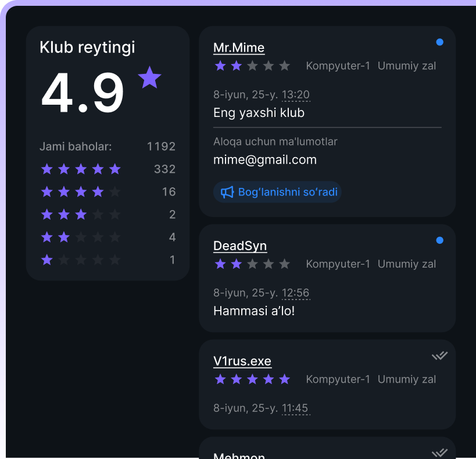
Task: Click the large purple star beside 4.9
Action: pos(149,78)
